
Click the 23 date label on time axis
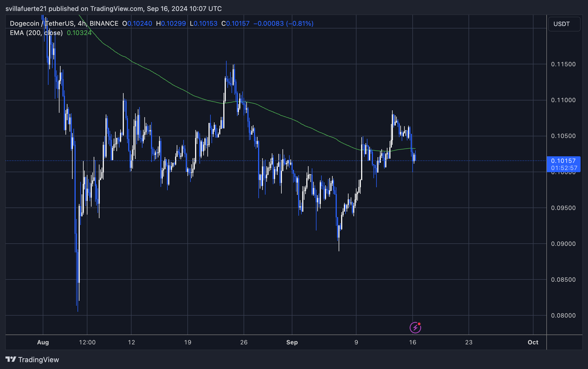click(x=469, y=342)
